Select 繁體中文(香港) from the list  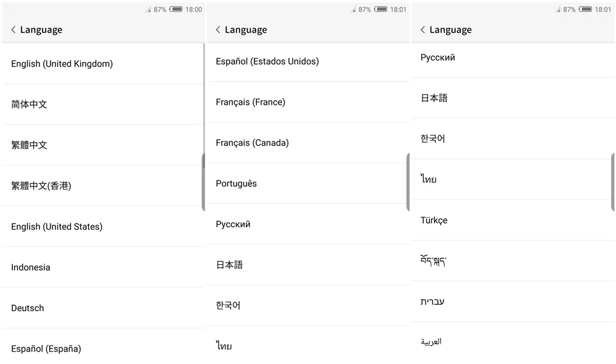tap(41, 185)
